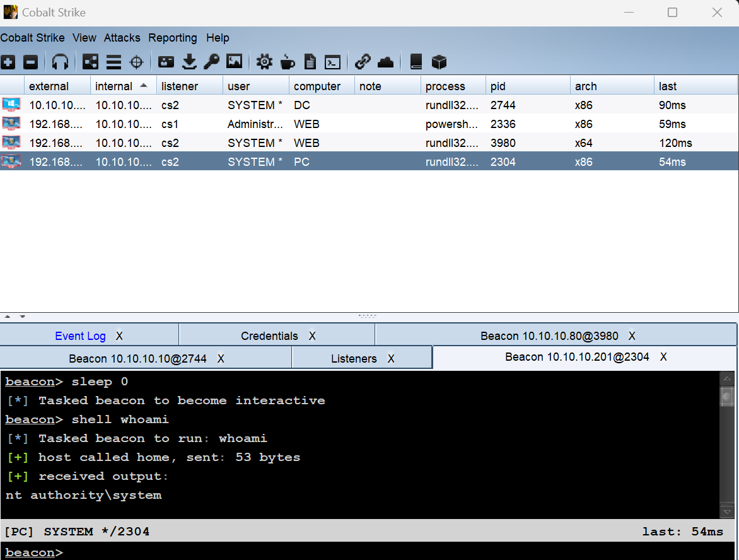Sort by the pid column header
The height and width of the screenshot is (560, 739).
tap(528, 86)
